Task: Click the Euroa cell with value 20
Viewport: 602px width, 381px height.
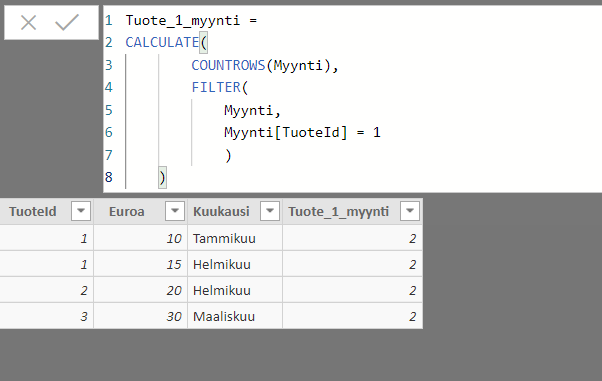Action: (x=141, y=290)
